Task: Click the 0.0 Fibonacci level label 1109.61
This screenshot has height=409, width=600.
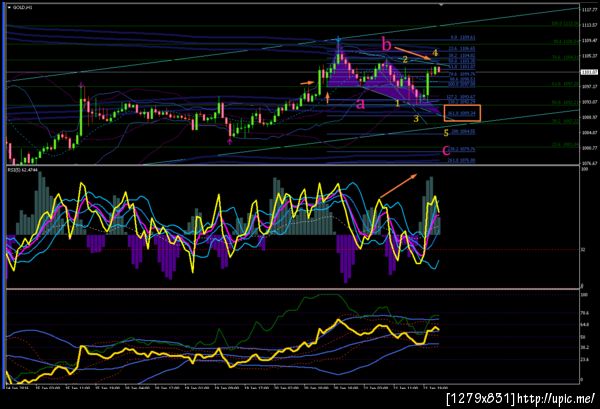Action: pos(463,38)
